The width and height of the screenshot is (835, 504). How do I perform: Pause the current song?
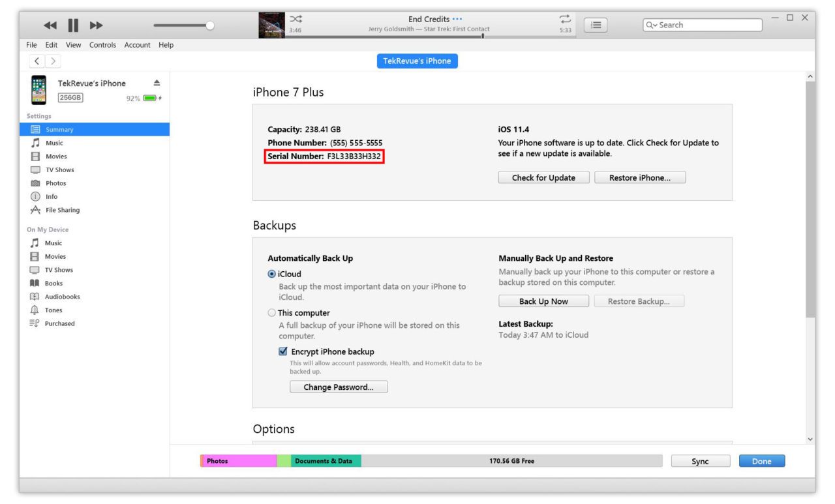click(73, 25)
